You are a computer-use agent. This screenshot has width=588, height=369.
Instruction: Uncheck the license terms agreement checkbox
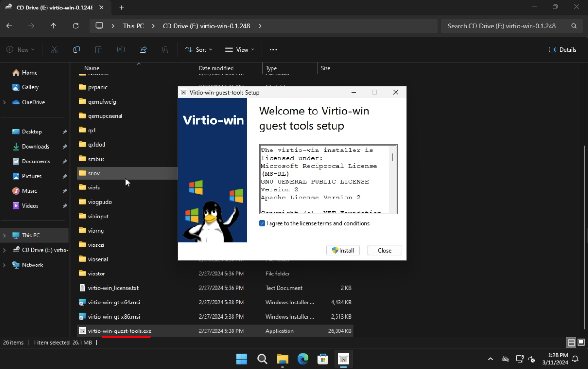coord(262,223)
